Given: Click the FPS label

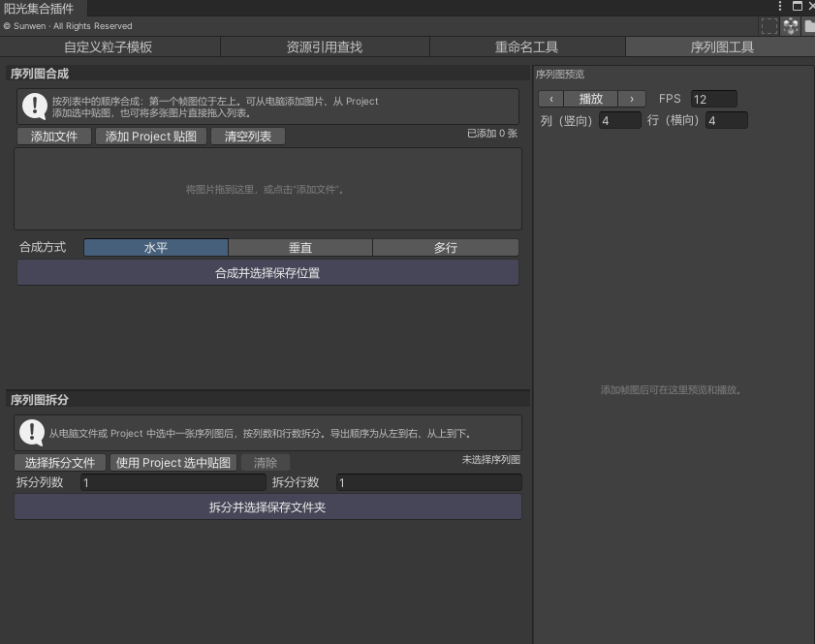Looking at the screenshot, I should (670, 99).
